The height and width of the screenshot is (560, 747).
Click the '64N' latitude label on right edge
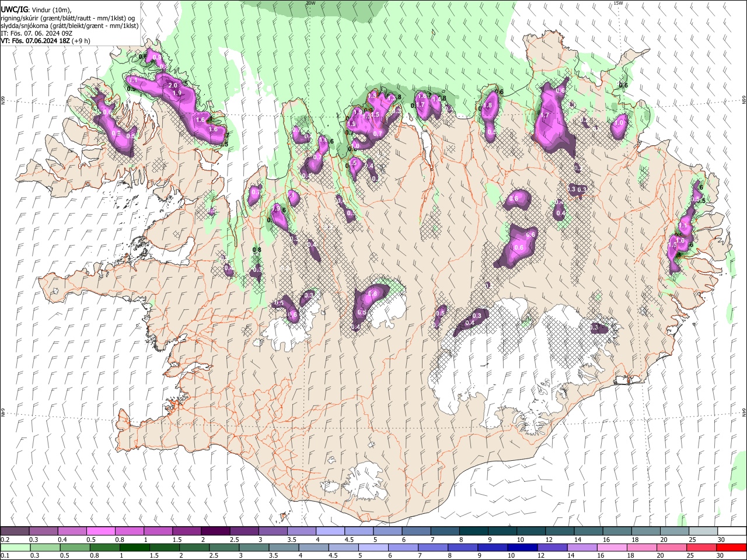[x=744, y=412]
